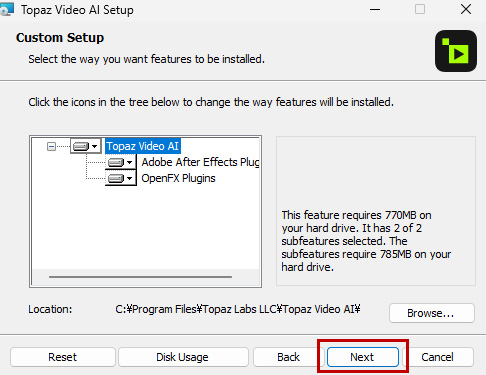Screen dimensions: 486x375
Task: Click the install location path text
Action: (x=238, y=309)
